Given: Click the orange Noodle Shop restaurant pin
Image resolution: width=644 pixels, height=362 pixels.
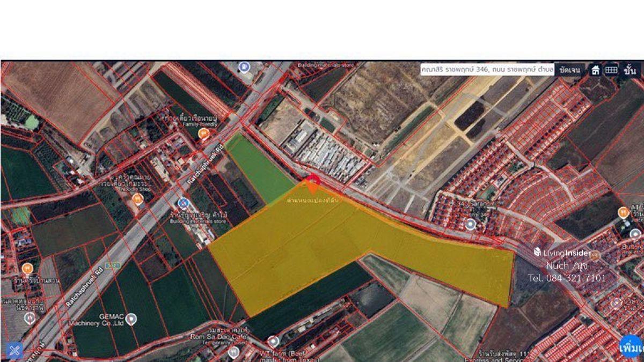Looking at the screenshot, I should 138,200.
